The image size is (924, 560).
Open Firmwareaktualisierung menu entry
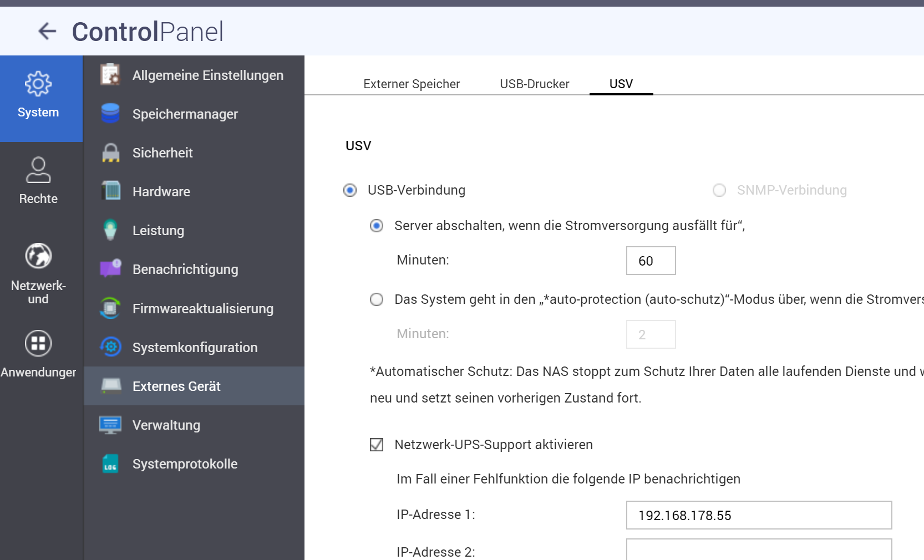point(194,308)
